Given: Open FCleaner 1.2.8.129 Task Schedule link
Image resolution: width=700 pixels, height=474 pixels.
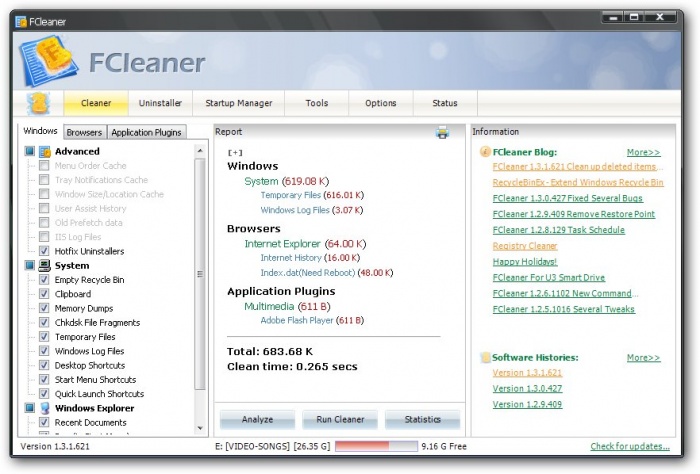Looking at the screenshot, I should click(x=558, y=230).
